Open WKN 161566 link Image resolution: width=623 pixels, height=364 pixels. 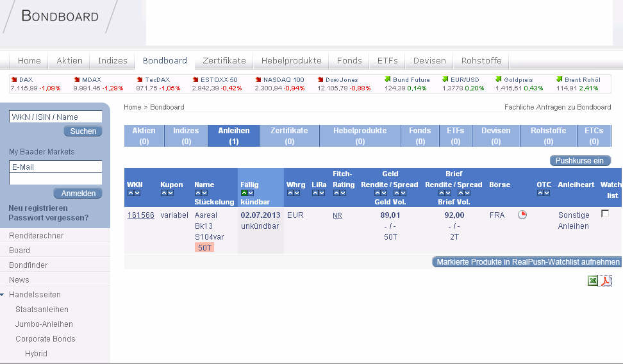click(x=140, y=215)
